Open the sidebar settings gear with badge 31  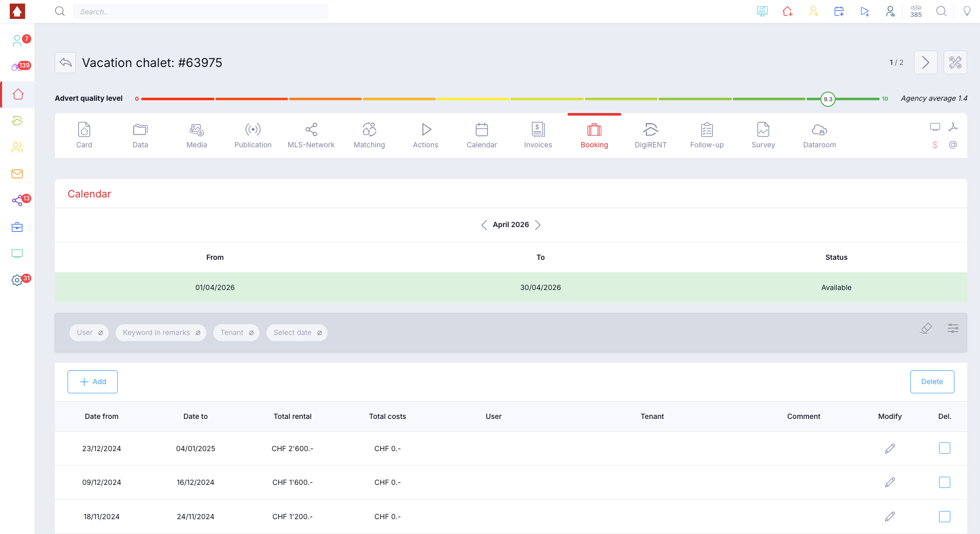[17, 280]
